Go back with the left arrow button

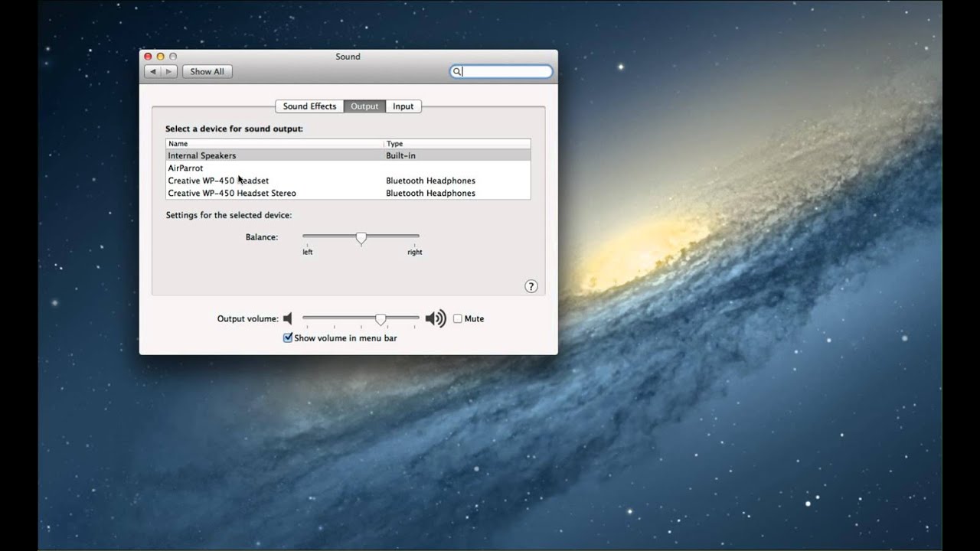[152, 71]
